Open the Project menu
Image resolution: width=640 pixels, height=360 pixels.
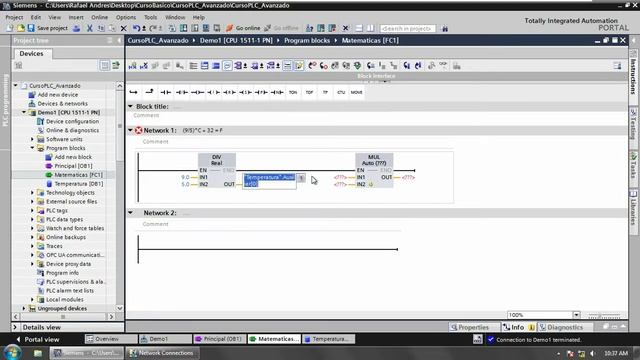[x=14, y=17]
